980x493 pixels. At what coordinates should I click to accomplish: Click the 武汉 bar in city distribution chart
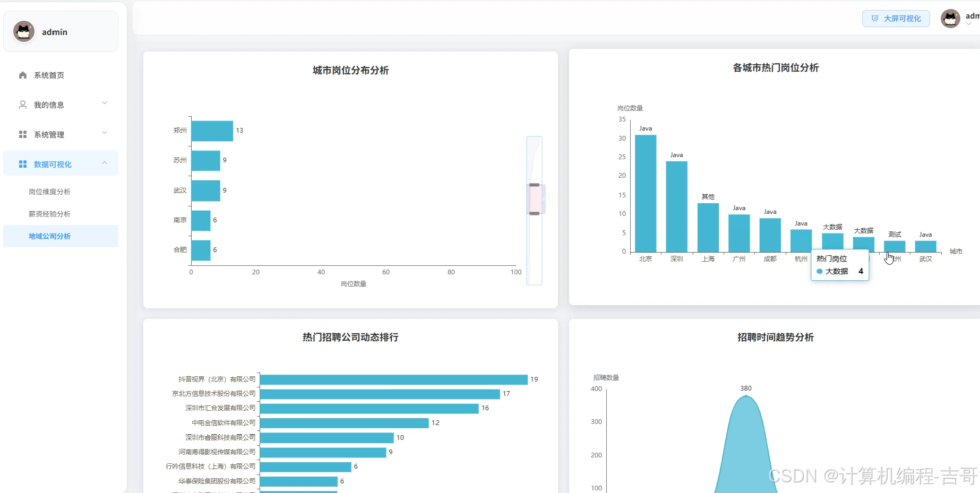click(x=205, y=191)
